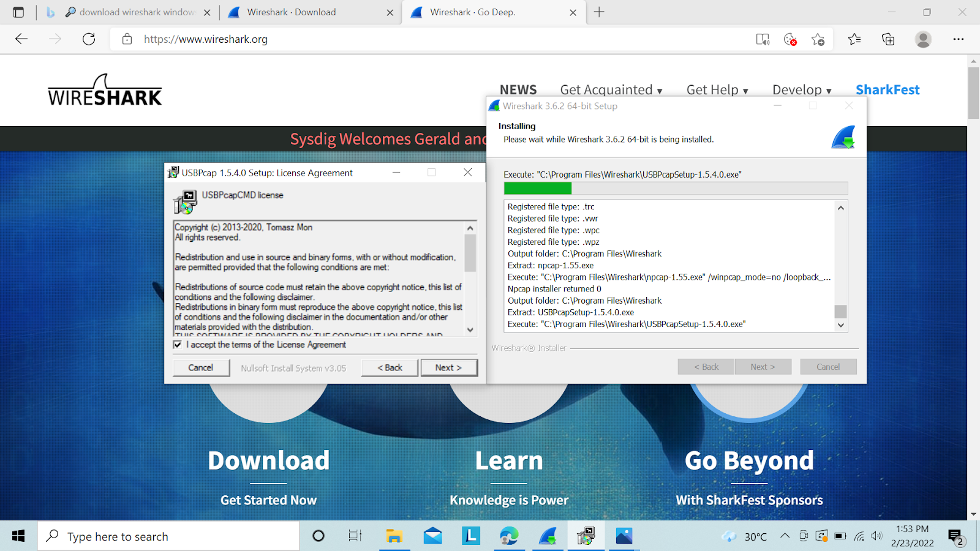The height and width of the screenshot is (551, 980).
Task: Open Edge settings and more menu
Action: coord(959,39)
